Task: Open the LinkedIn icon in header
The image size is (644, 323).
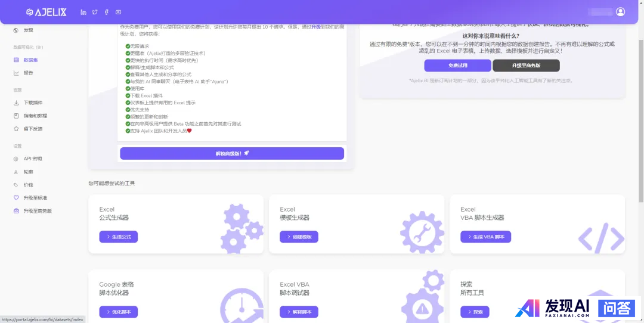Action: coord(83,12)
